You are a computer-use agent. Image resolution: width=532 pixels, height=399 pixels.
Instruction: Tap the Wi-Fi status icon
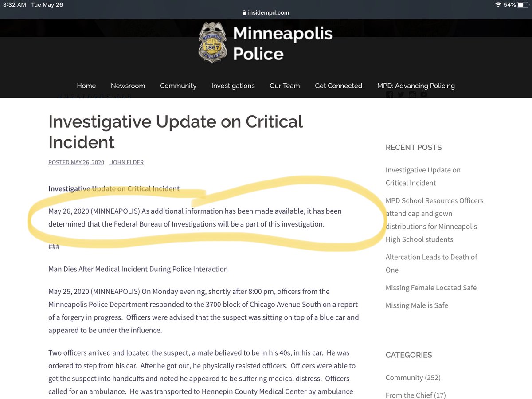pos(497,4)
